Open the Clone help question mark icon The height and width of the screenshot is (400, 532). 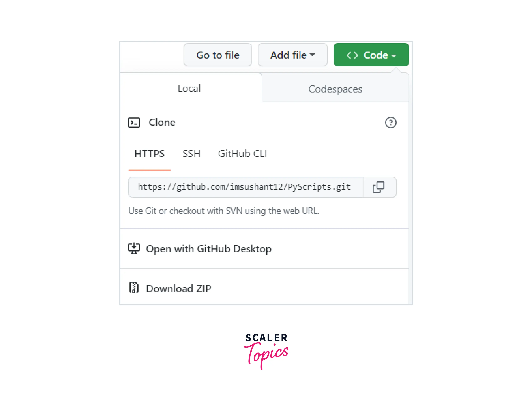click(391, 122)
